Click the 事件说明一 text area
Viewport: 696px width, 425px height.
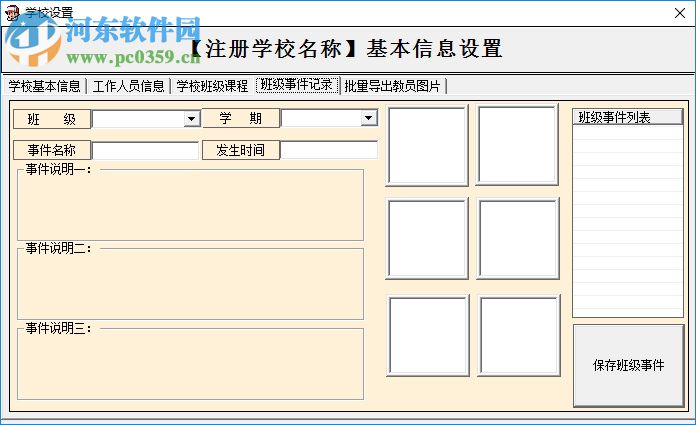pos(190,205)
